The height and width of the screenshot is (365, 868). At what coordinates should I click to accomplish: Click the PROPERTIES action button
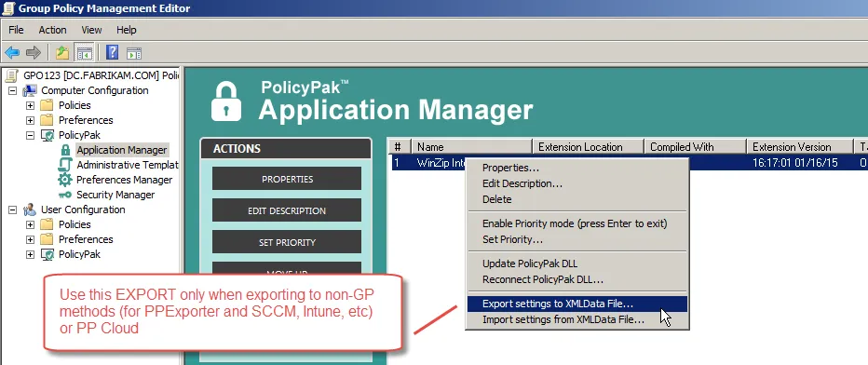click(x=287, y=179)
